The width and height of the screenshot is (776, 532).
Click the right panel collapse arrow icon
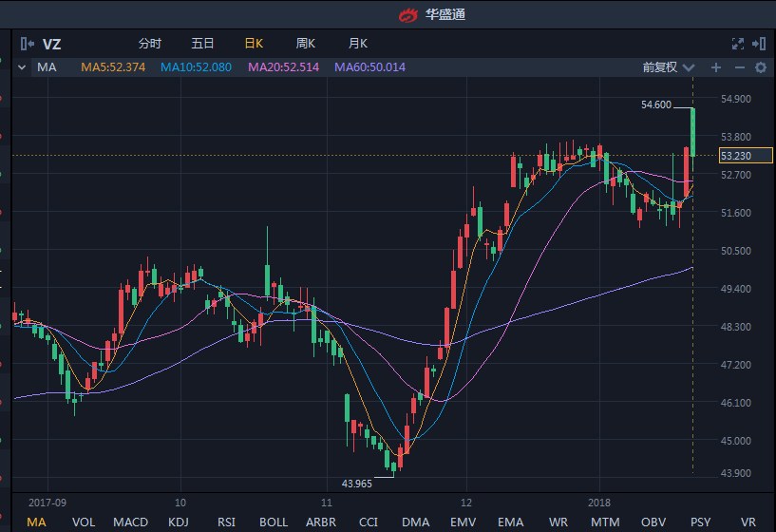click(x=759, y=44)
